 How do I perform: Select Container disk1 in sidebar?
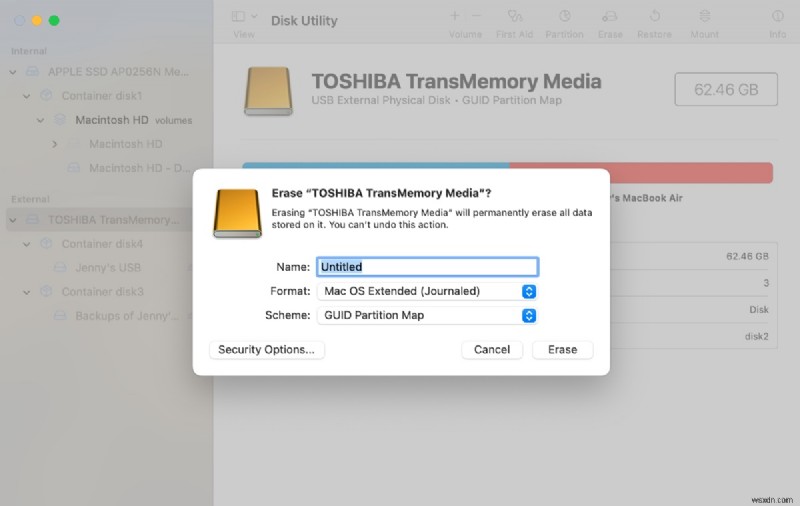click(102, 96)
